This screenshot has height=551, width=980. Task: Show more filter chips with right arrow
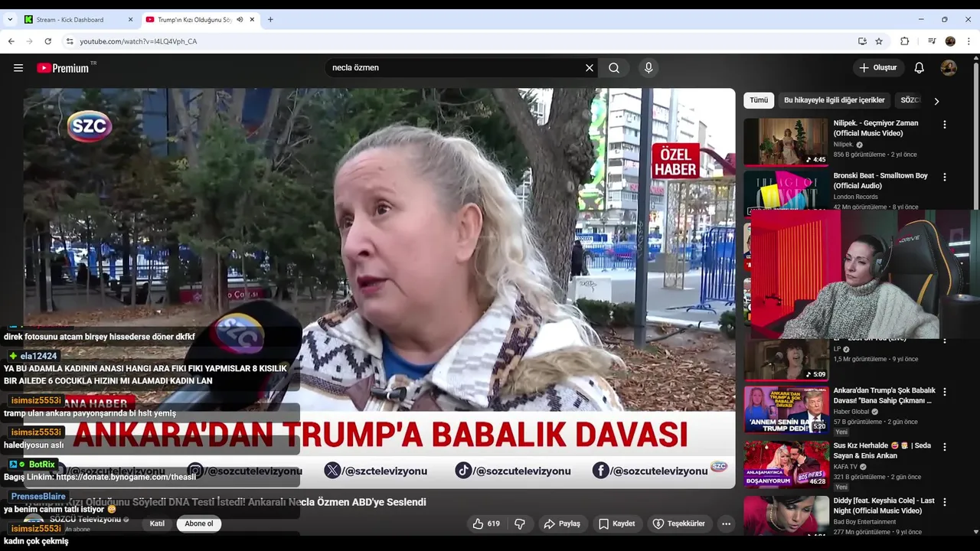(936, 100)
